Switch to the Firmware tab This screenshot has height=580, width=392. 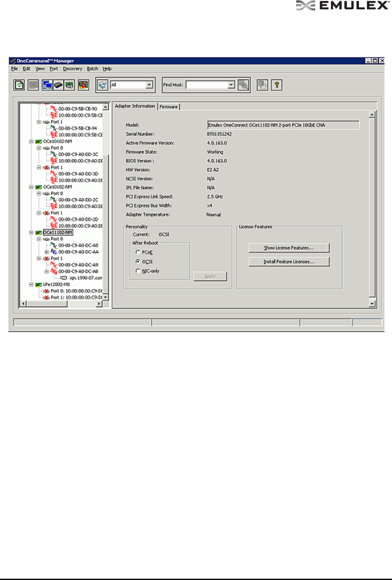click(169, 107)
